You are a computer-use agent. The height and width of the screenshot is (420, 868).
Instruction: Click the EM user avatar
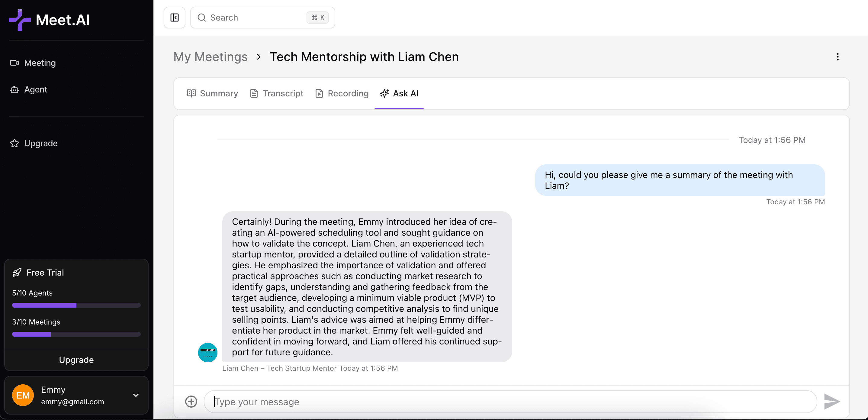pyautogui.click(x=23, y=395)
